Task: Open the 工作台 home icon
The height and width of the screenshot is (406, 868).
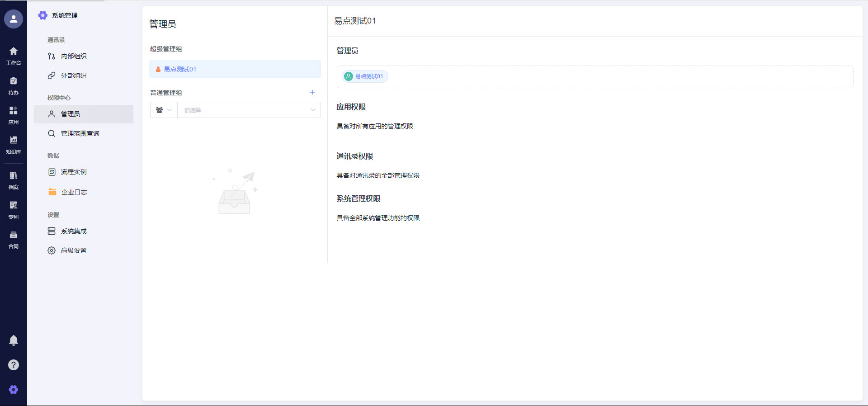Action: (14, 56)
